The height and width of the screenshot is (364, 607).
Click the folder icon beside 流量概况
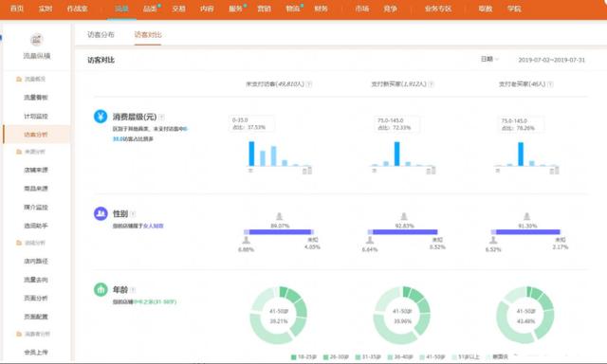19,79
